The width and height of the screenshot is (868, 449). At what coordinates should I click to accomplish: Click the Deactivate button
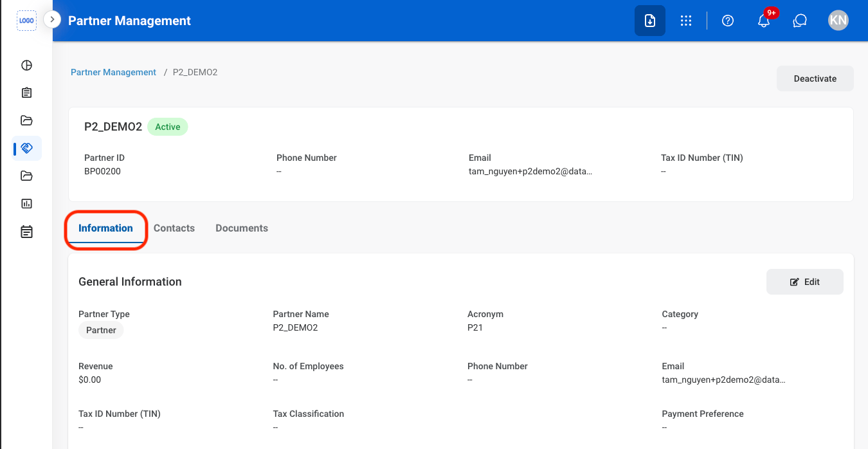coord(815,78)
